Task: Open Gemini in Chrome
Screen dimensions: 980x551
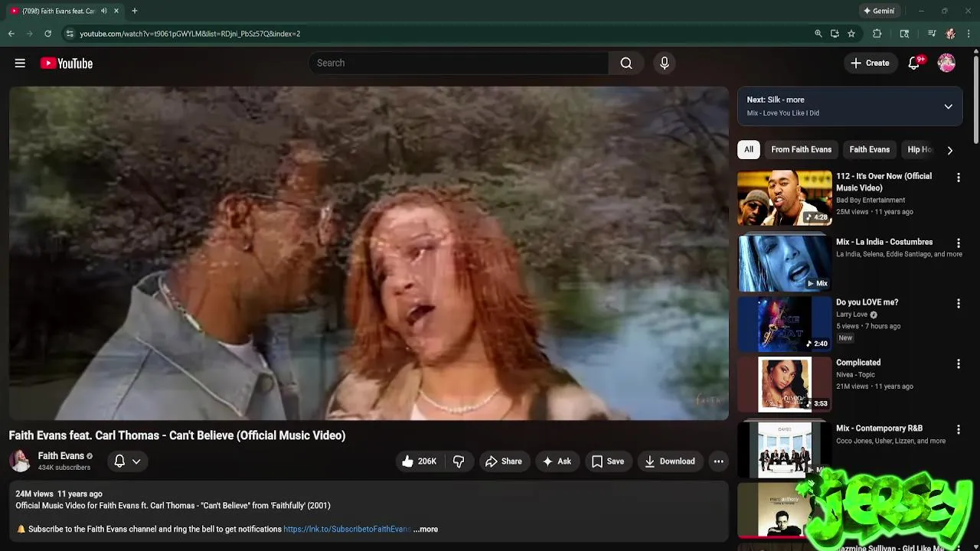Action: pyautogui.click(x=879, y=11)
